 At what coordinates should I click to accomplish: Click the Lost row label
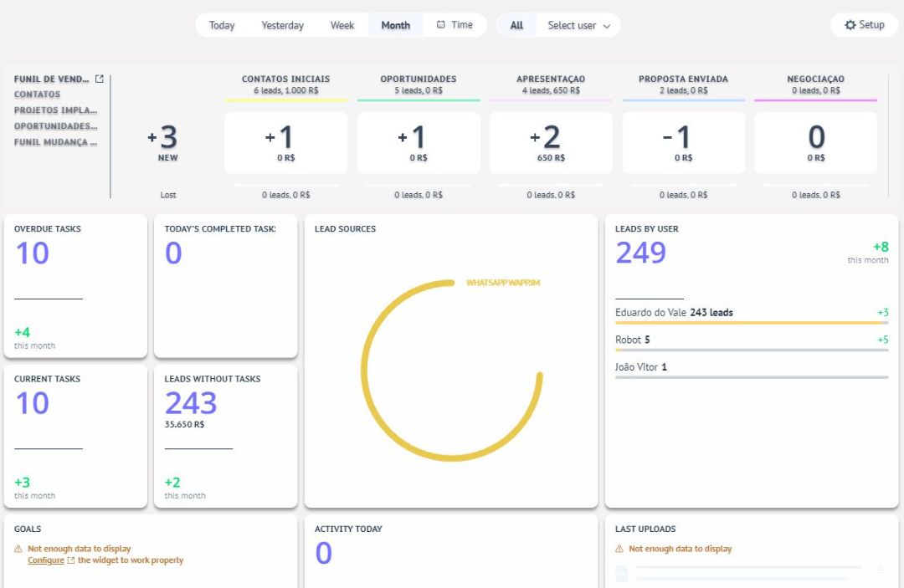167,195
